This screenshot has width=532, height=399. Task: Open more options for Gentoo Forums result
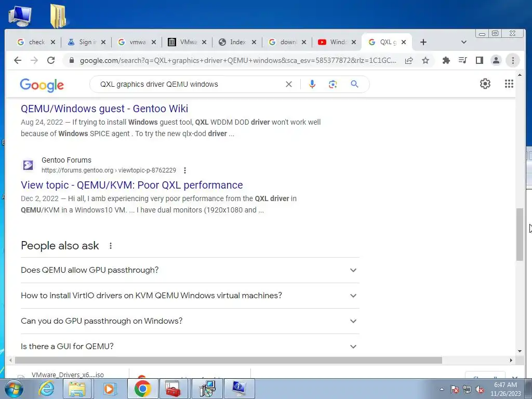pyautogui.click(x=185, y=170)
